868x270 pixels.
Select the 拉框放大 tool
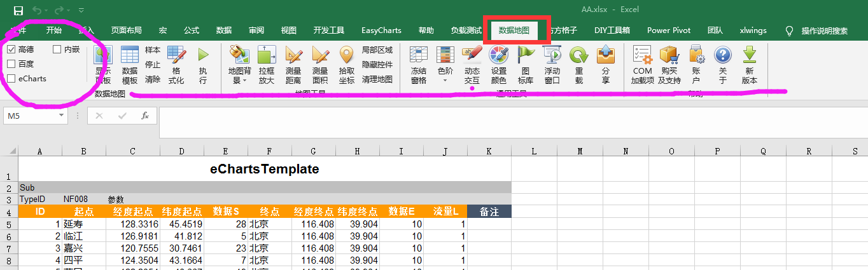(267, 65)
